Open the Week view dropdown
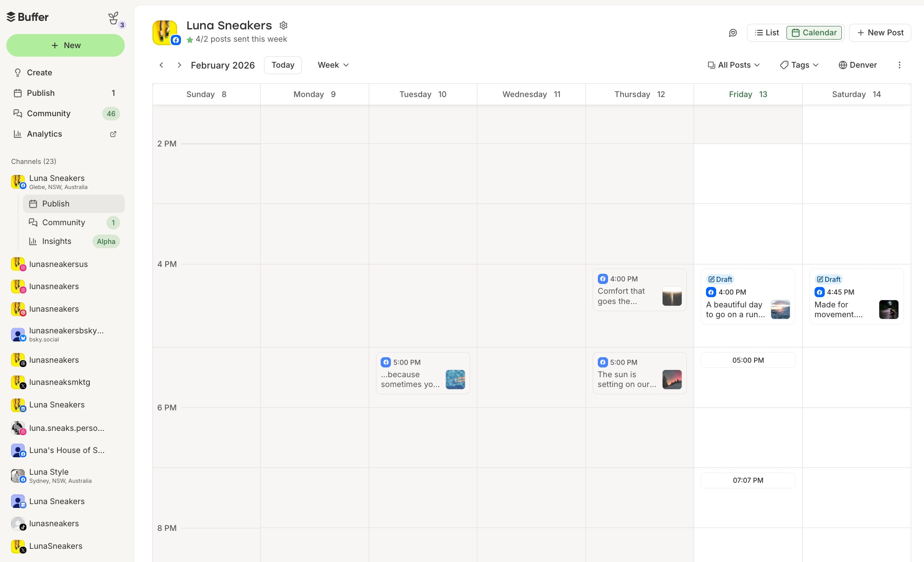Screen dimensions: 924x562 tap(333, 65)
